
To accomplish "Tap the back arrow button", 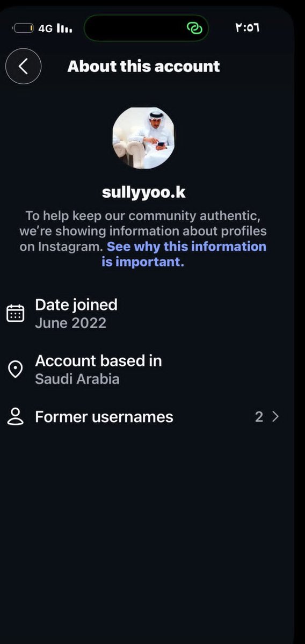I will (x=24, y=66).
